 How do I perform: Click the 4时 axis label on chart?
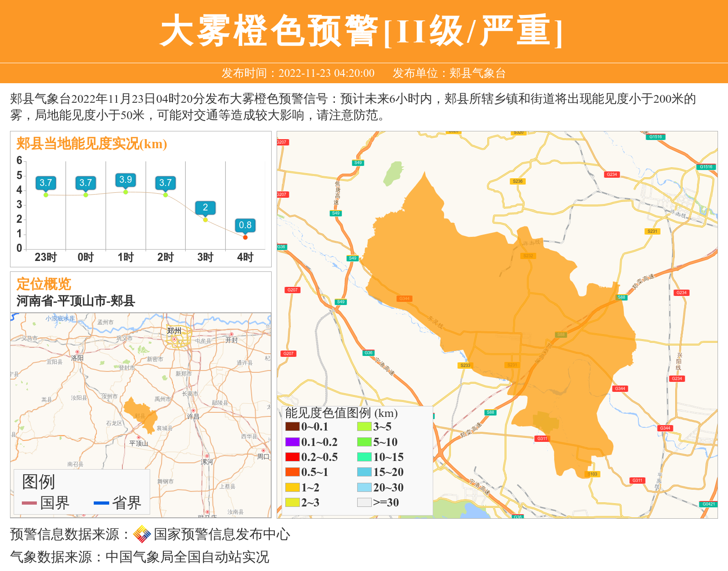[x=245, y=257]
